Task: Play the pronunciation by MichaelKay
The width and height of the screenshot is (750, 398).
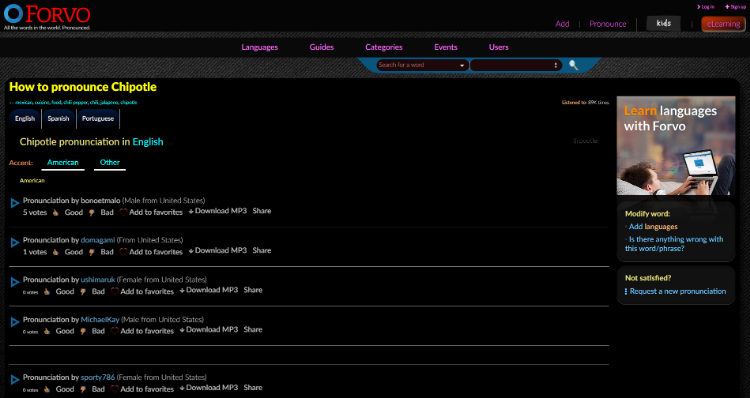Action: [15, 322]
